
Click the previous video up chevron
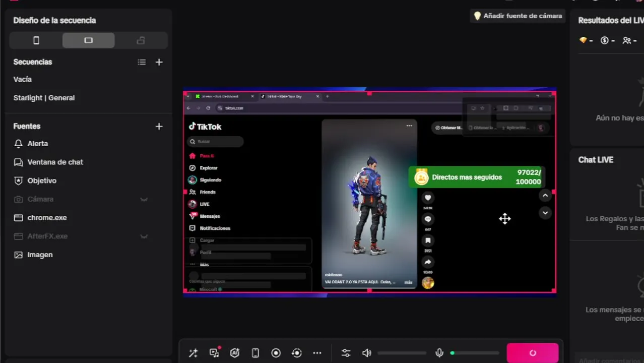(545, 196)
